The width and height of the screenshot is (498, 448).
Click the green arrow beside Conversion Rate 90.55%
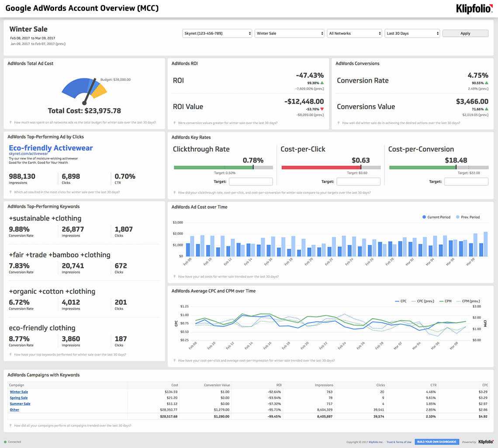tap(487, 83)
